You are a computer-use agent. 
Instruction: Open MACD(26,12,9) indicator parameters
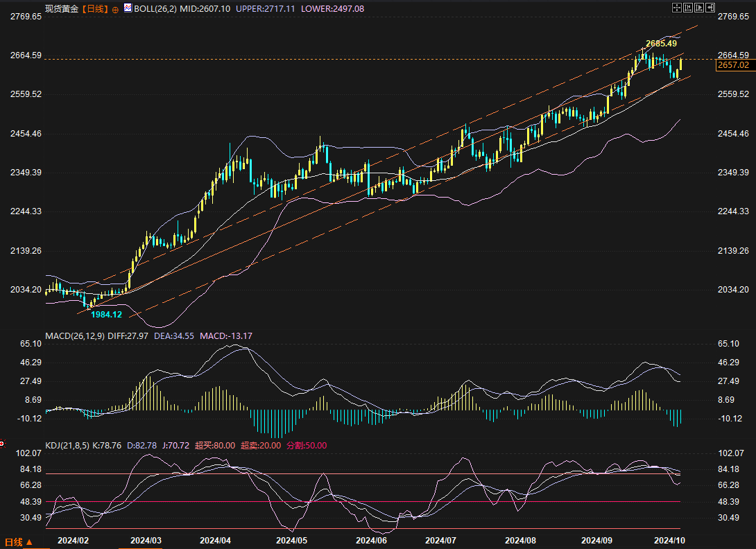point(75,336)
